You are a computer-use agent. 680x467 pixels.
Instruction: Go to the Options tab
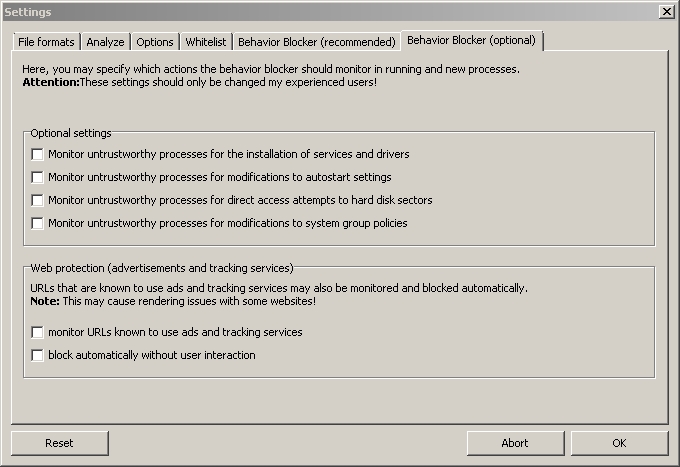point(155,42)
